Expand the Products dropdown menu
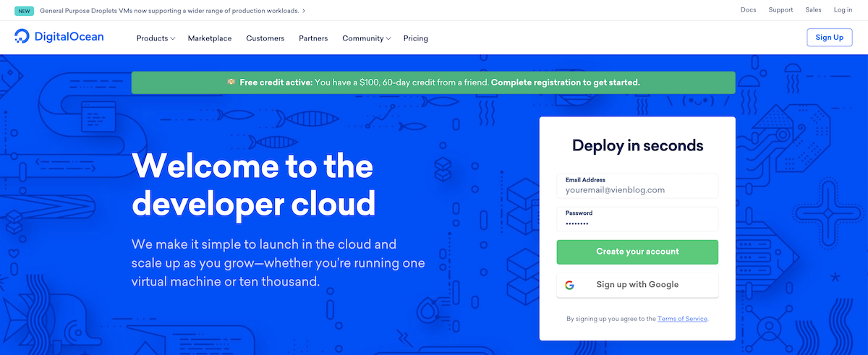This screenshot has width=868, height=355. point(156,38)
